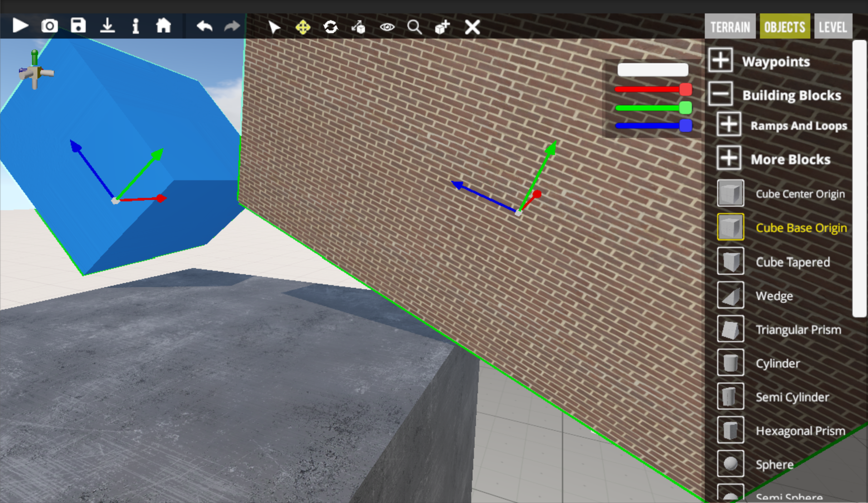Click the download arrow icon
Screen dimensions: 868x503
pos(108,25)
